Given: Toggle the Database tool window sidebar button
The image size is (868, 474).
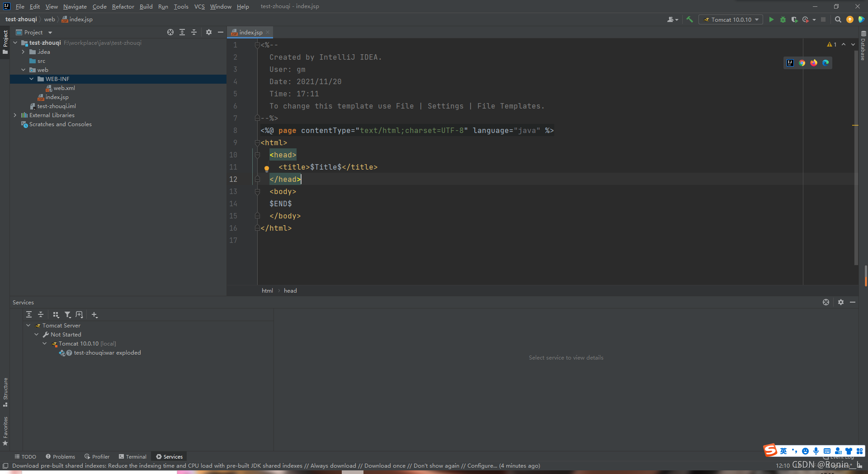Looking at the screenshot, I should pyautogui.click(x=863, y=46).
